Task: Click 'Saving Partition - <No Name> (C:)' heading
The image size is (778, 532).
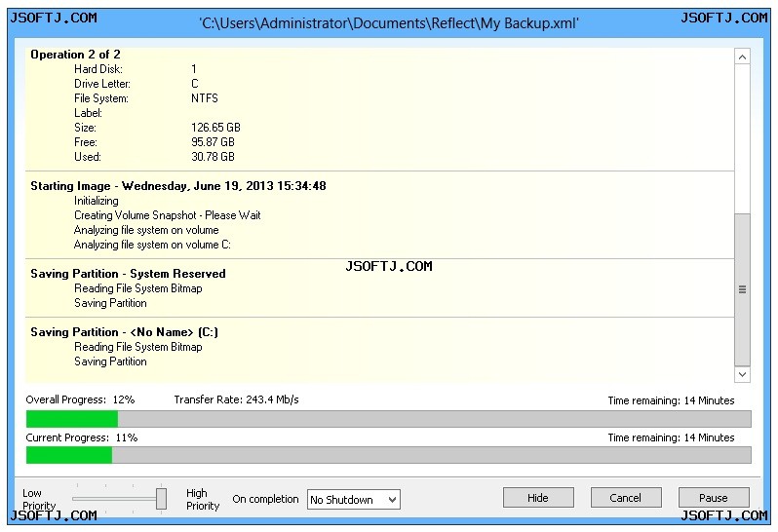Action: [x=124, y=332]
